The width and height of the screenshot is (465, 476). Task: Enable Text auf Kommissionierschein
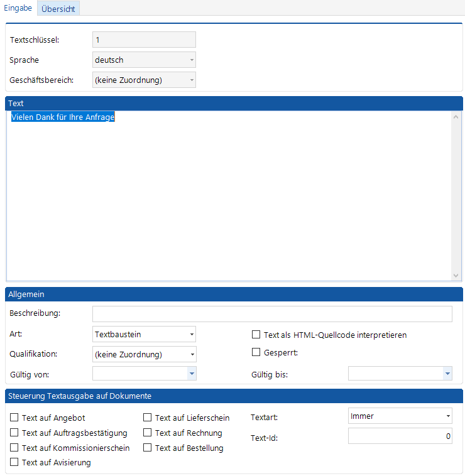coord(14,448)
